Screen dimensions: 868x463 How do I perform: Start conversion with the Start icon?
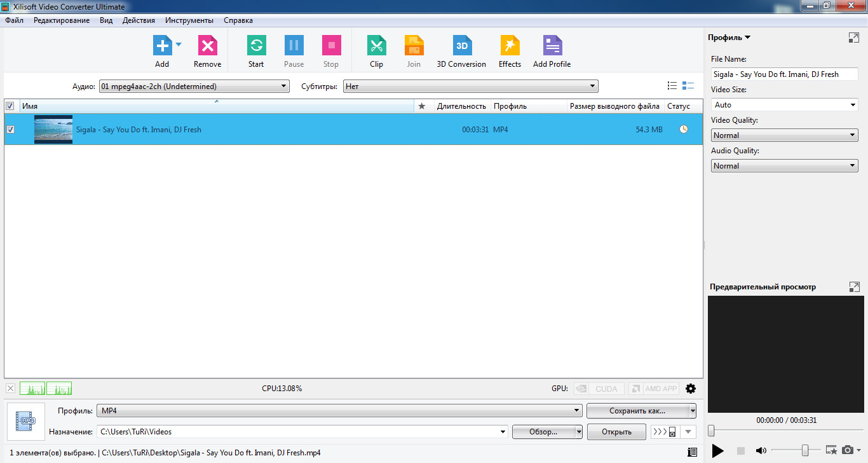pos(256,46)
